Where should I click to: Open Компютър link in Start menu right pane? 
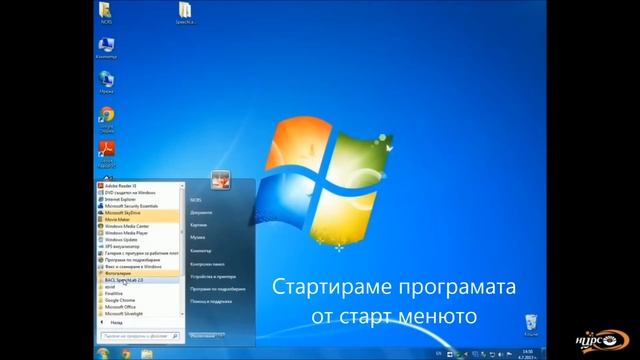point(201,251)
